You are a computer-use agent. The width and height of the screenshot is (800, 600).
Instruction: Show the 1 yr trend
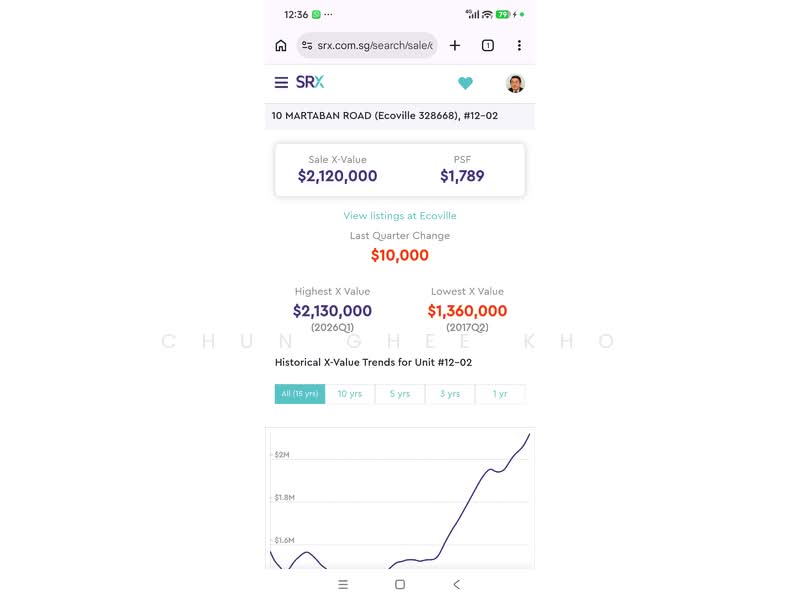[x=500, y=394]
